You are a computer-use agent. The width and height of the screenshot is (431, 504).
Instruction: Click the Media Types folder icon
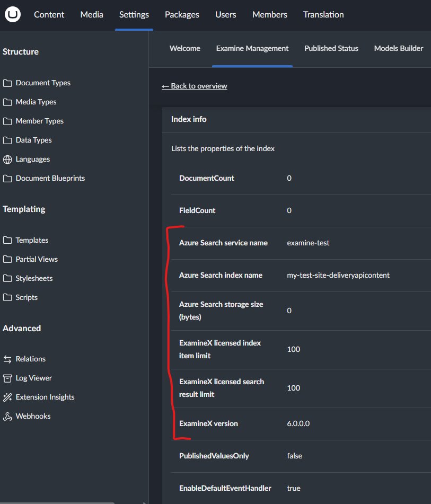[7, 102]
